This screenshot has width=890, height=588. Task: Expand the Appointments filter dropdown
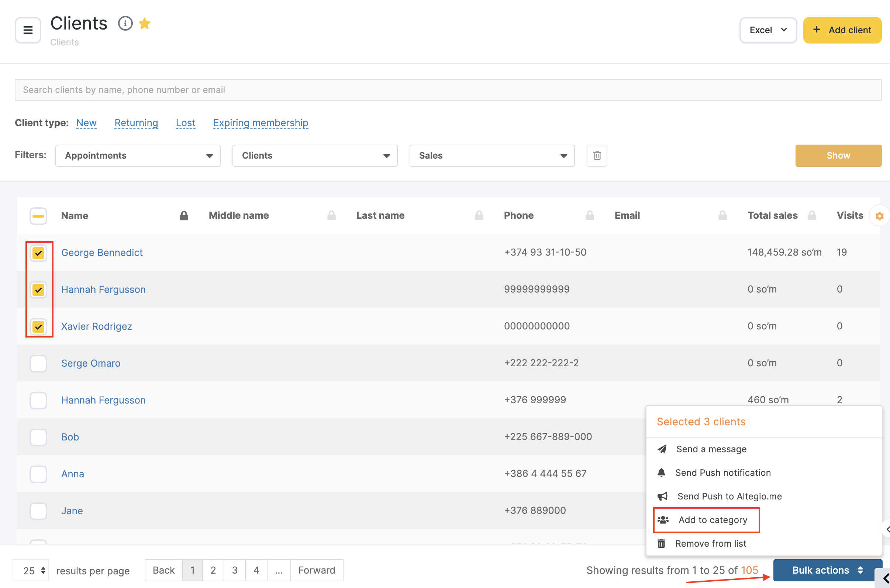click(x=138, y=156)
